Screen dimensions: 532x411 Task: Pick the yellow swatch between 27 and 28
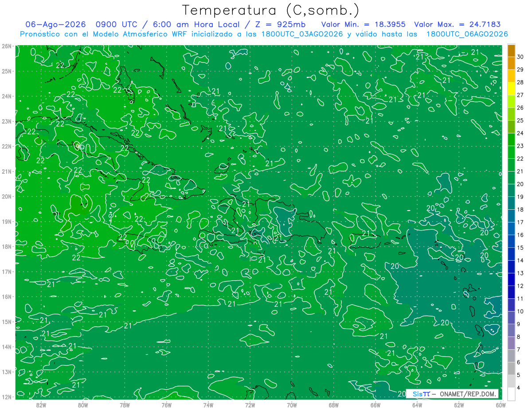click(x=511, y=89)
